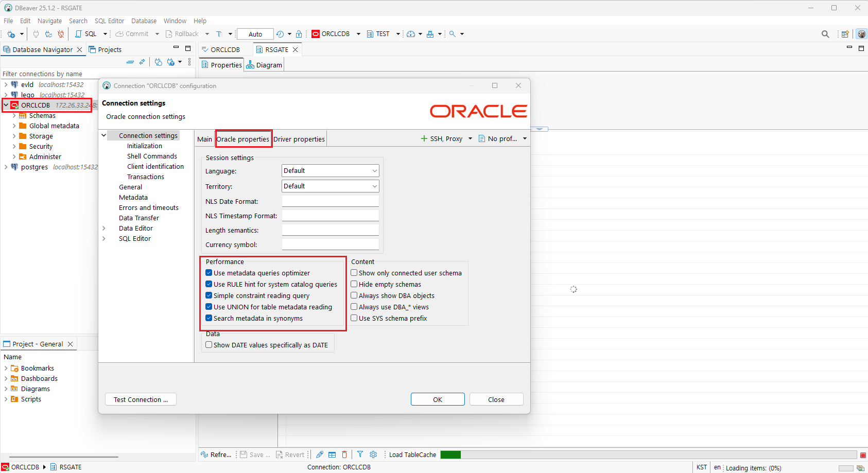The image size is (868, 473).
Task: Click the red stop square beside progress bar
Action: point(863,455)
